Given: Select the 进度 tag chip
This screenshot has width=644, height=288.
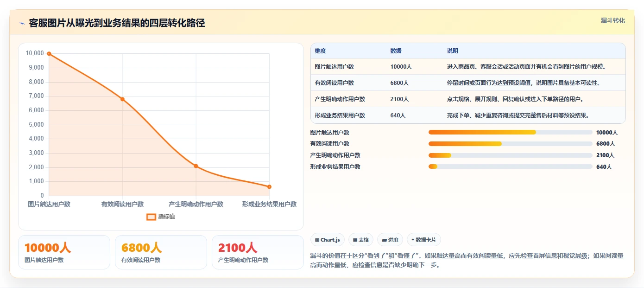Looking at the screenshot, I should 390,240.
